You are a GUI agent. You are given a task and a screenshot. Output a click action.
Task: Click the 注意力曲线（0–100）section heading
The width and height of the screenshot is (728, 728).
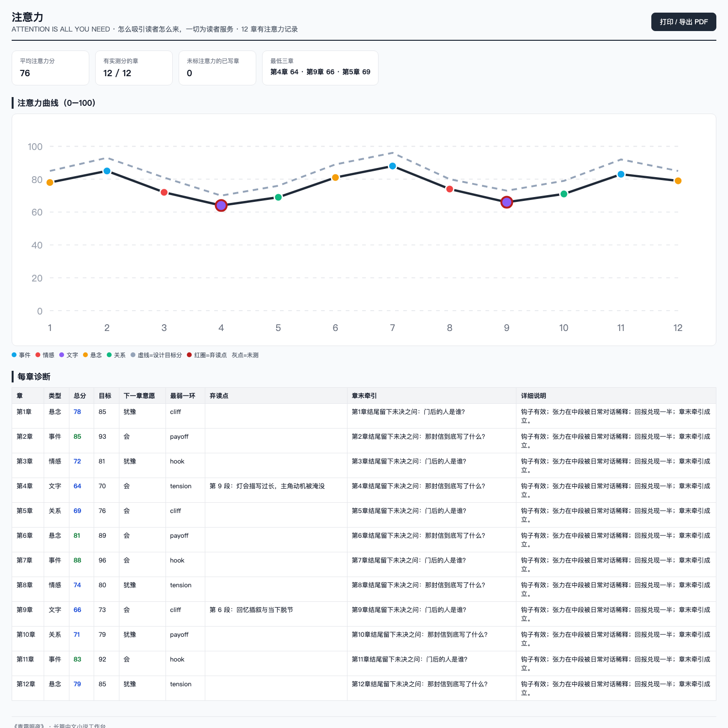coord(56,103)
